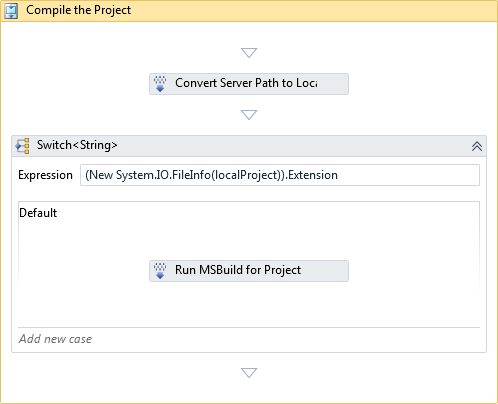Click the first drop arrow below the header
Image resolution: width=498 pixels, height=404 pixels.
pos(249,53)
